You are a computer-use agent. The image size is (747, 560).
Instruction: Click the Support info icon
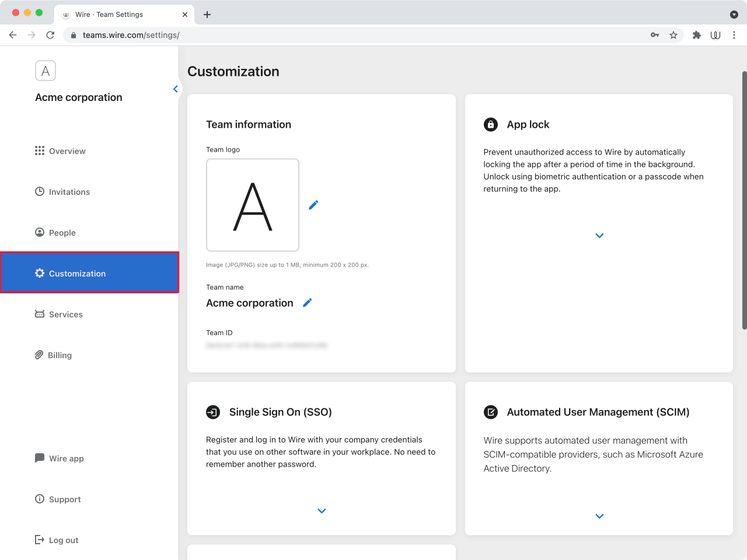click(x=40, y=499)
